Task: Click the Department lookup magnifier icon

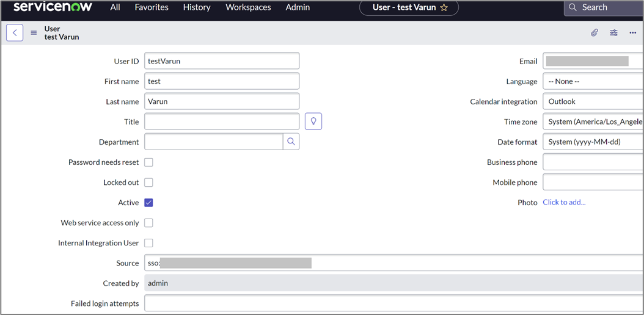Action: point(291,142)
